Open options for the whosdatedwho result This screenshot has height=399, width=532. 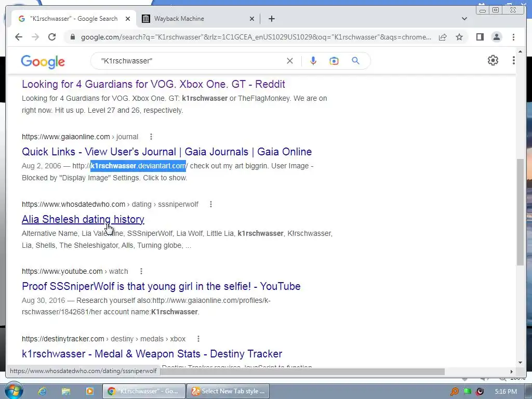coord(211,204)
